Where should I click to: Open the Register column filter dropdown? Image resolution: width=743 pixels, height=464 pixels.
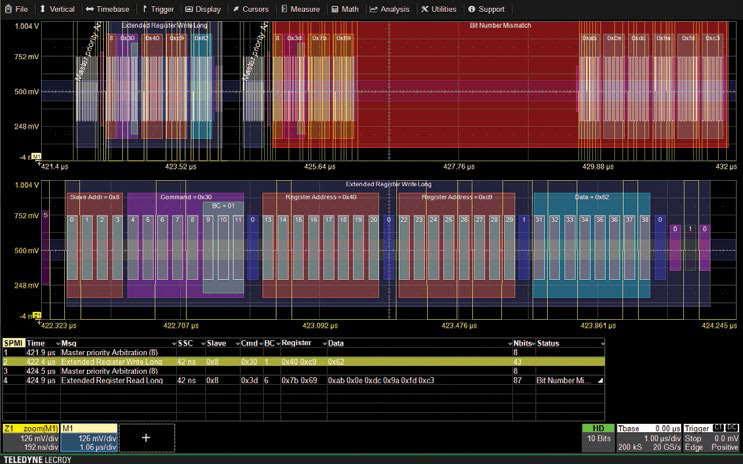pos(324,344)
